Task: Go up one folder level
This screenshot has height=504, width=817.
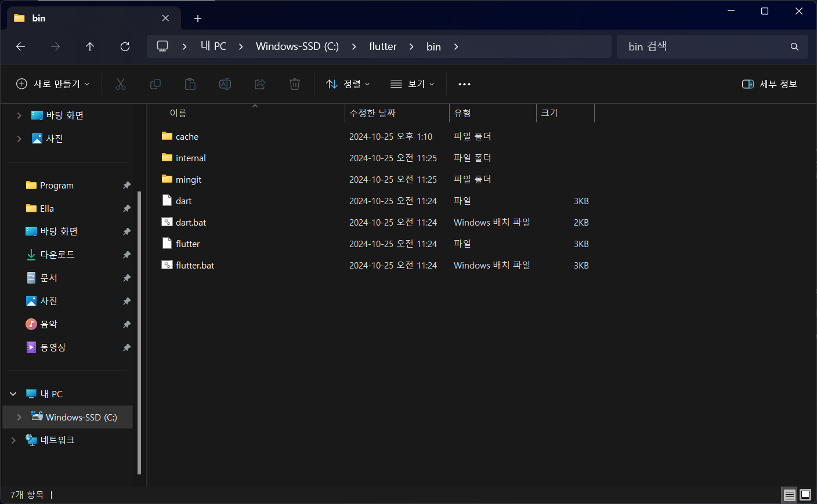Action: coord(90,46)
